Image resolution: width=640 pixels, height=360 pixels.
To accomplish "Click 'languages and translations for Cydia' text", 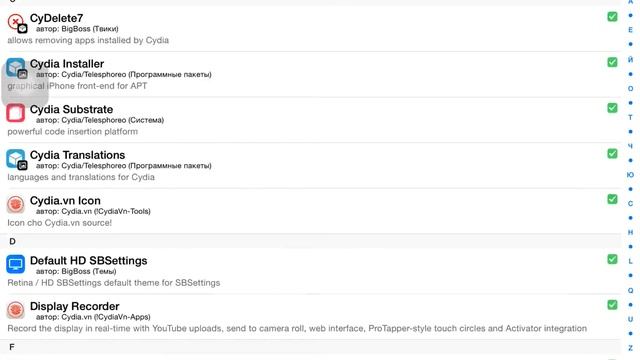I will pos(81,177).
